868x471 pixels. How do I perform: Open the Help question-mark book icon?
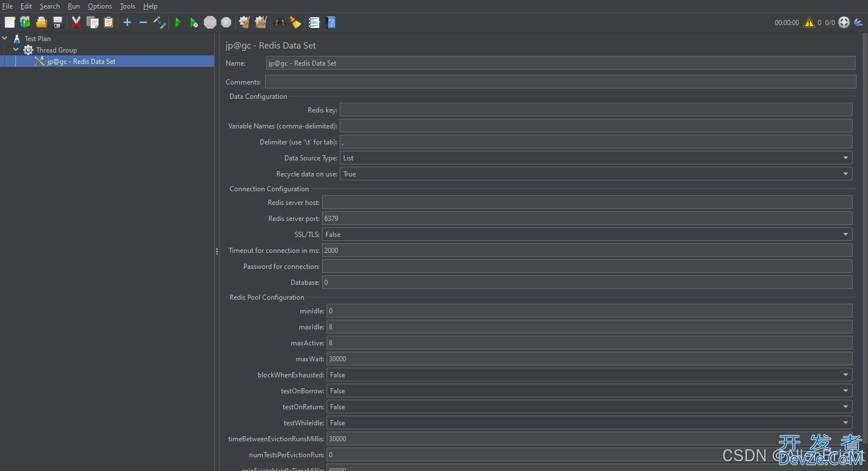pyautogui.click(x=331, y=22)
